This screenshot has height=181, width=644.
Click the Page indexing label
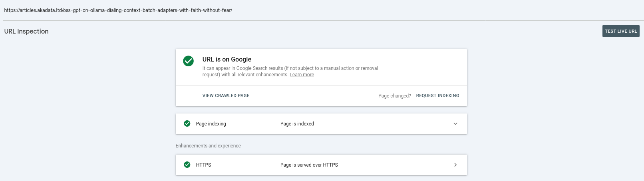[x=211, y=124]
